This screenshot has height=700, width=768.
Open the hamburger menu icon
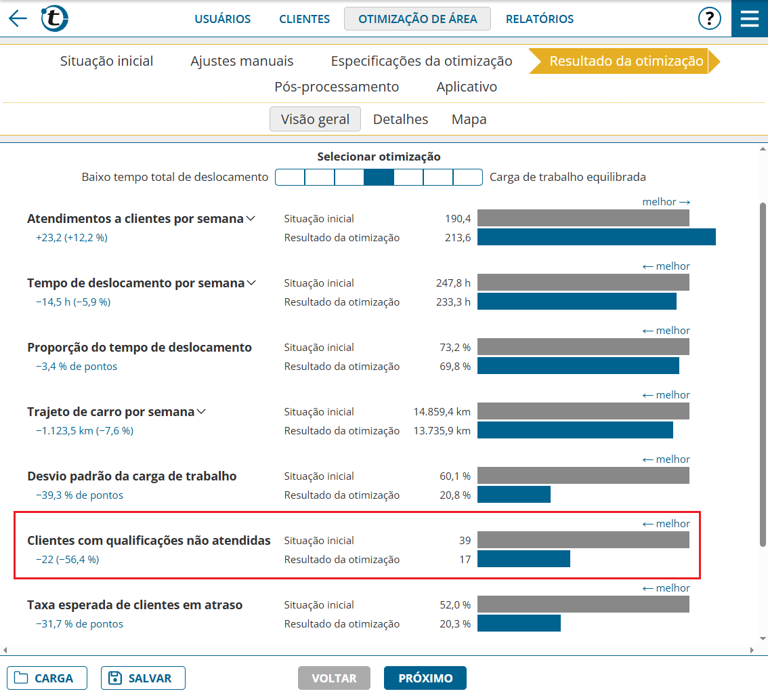(750, 18)
